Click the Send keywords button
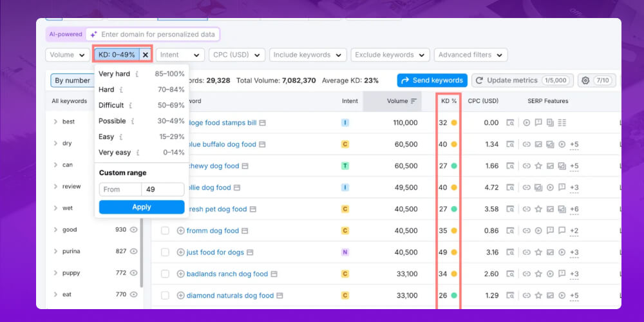This screenshot has height=322, width=644. tap(432, 80)
